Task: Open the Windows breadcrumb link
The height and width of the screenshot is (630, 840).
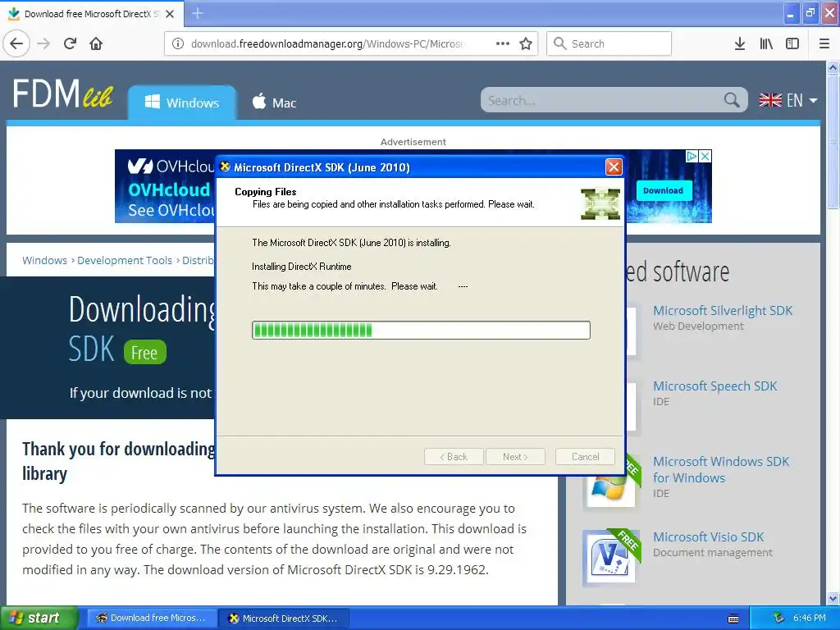Action: [x=44, y=260]
